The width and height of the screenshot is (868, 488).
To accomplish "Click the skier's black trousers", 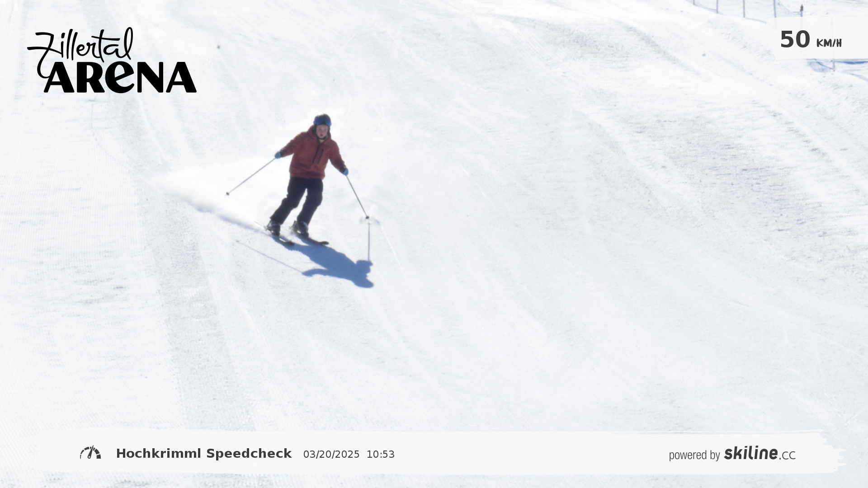I will point(298,200).
